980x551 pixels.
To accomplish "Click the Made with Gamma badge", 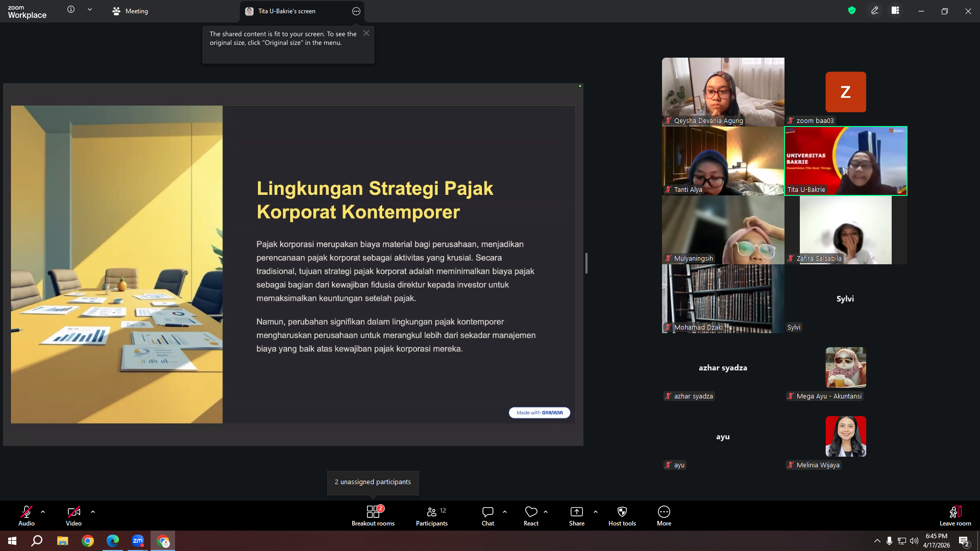I will (540, 413).
